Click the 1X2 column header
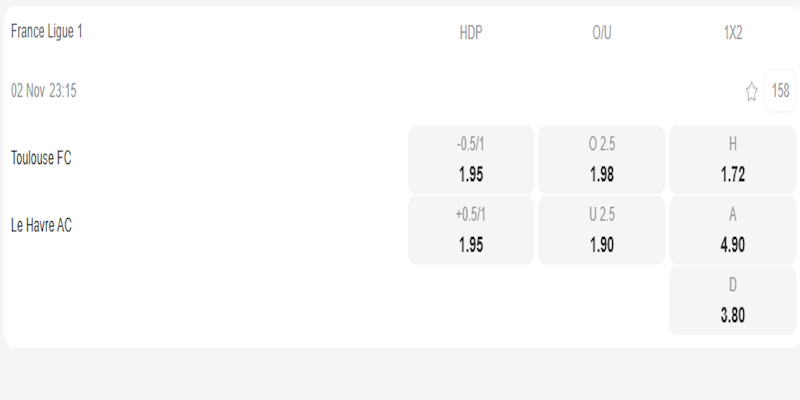Viewport: 800px width, 400px height. pyautogui.click(x=732, y=33)
